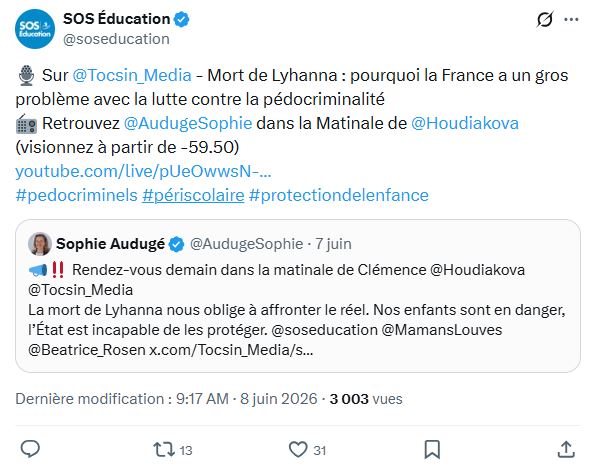Bookmark this tweet
This screenshot has height=472, width=596.
pyautogui.click(x=432, y=450)
